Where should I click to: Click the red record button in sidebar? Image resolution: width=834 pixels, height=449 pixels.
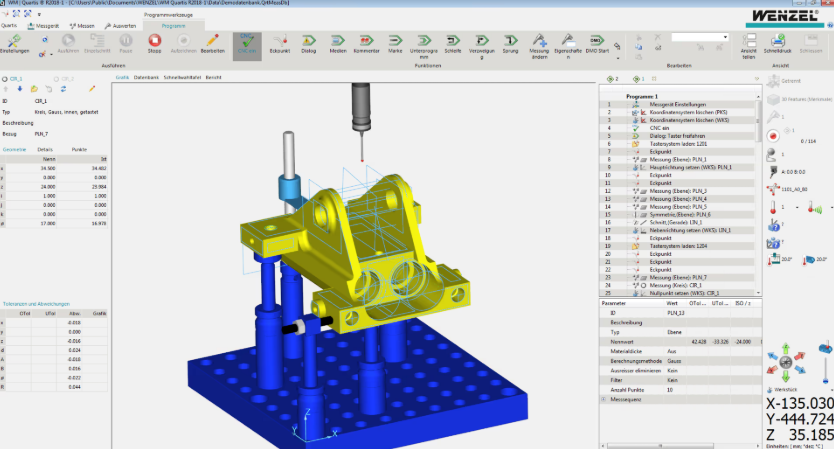[773, 135]
